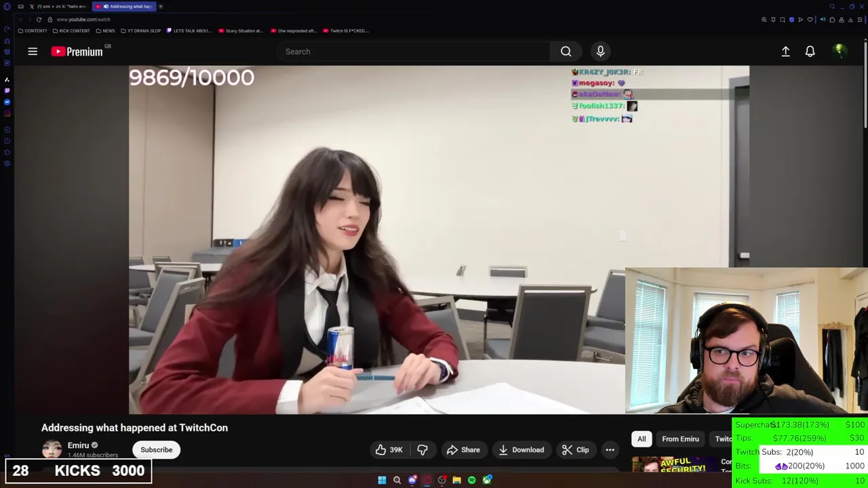The width and height of the screenshot is (868, 488).
Task: Open the Opera GX main menu logo
Action: (x=7, y=6)
